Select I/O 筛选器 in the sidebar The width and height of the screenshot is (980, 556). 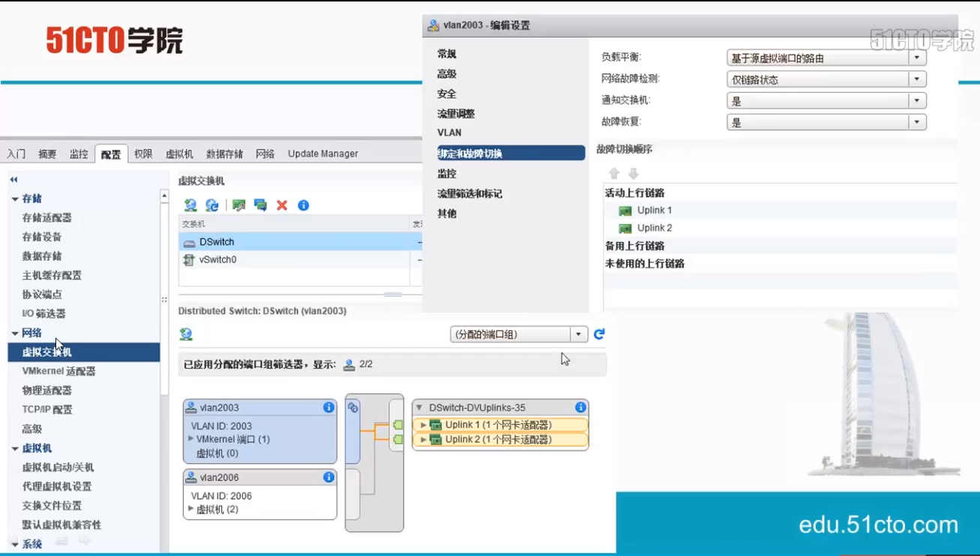pos(43,314)
